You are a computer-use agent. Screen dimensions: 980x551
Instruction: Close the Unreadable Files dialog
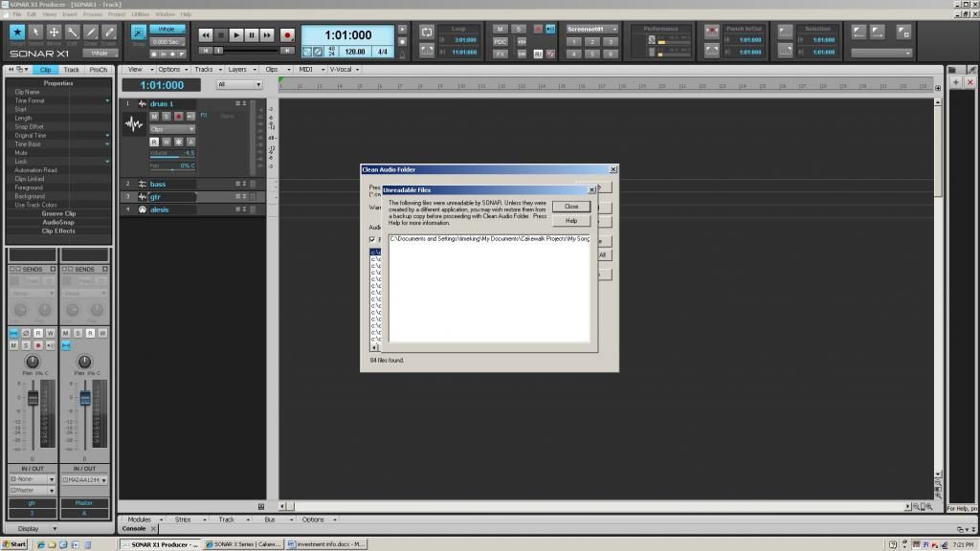point(571,206)
